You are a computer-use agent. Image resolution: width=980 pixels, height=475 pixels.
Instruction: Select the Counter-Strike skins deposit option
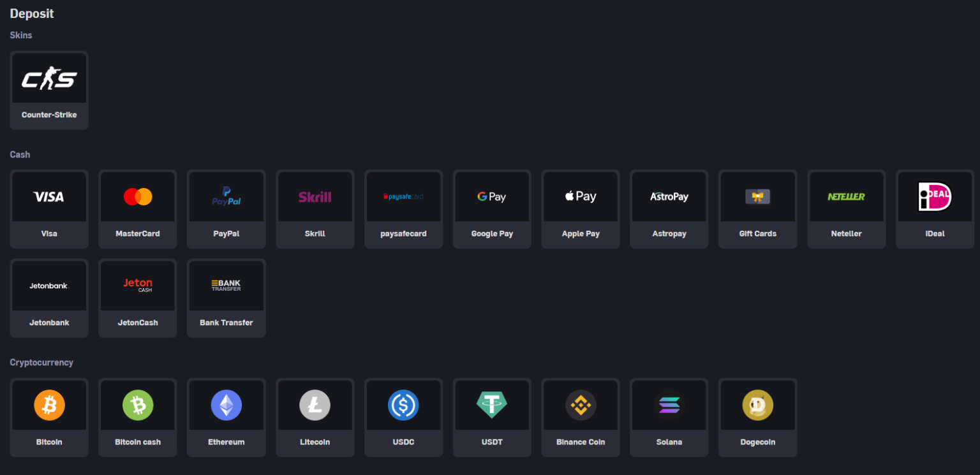(49, 91)
